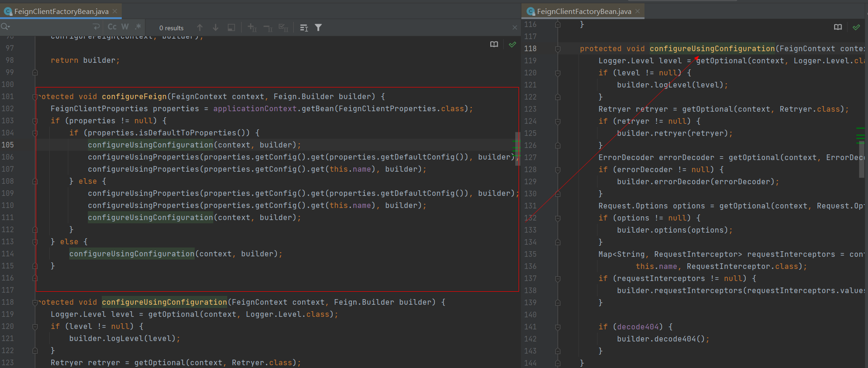Click applicationContext on left line 102
The image size is (868, 368).
255,108
